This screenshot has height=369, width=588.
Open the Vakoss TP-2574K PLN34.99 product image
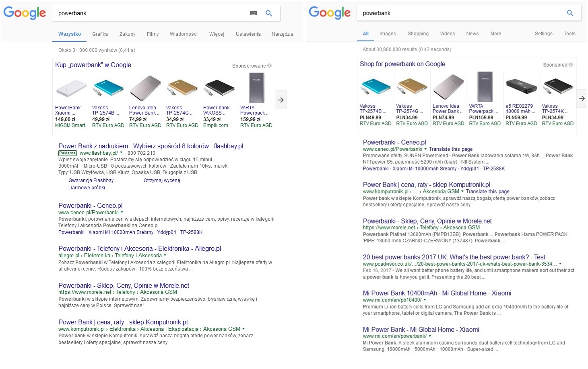[558, 87]
